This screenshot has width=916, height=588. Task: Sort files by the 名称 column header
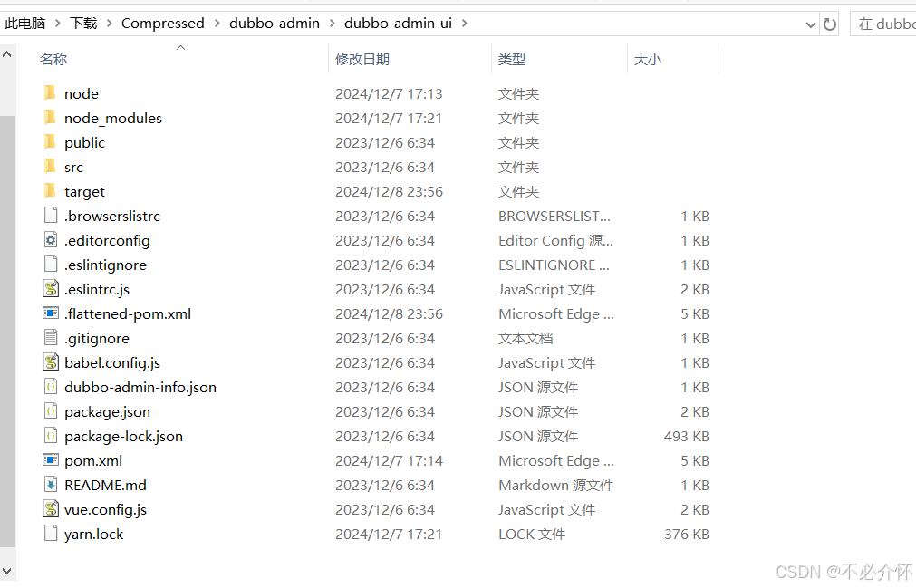[53, 60]
